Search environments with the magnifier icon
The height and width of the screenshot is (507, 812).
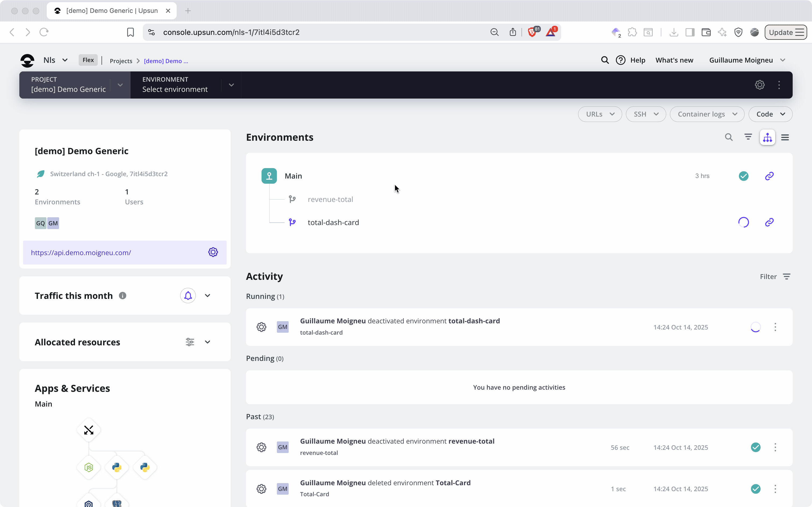click(x=728, y=137)
